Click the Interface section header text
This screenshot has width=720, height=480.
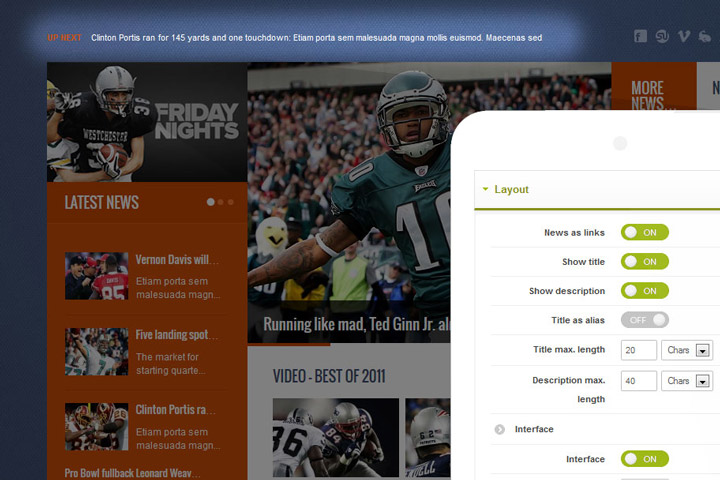click(534, 429)
